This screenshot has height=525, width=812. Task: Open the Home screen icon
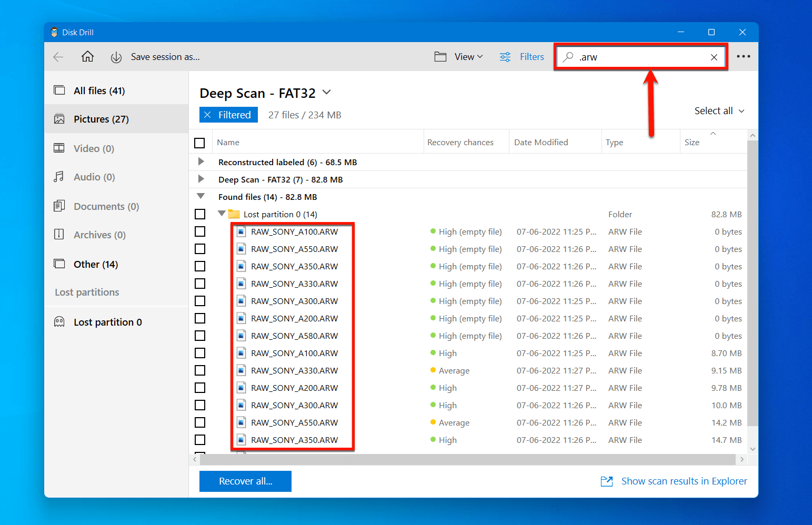(87, 56)
